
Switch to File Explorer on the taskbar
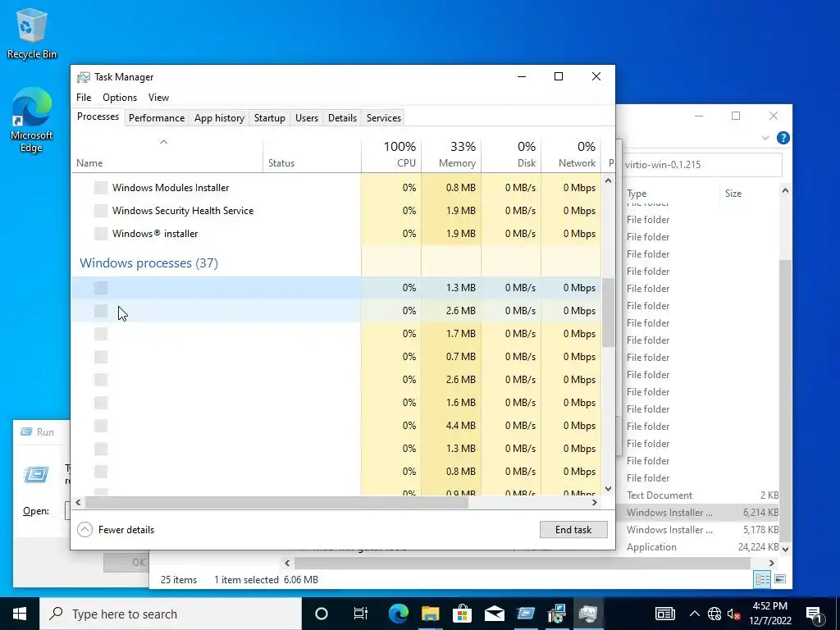pos(430,614)
